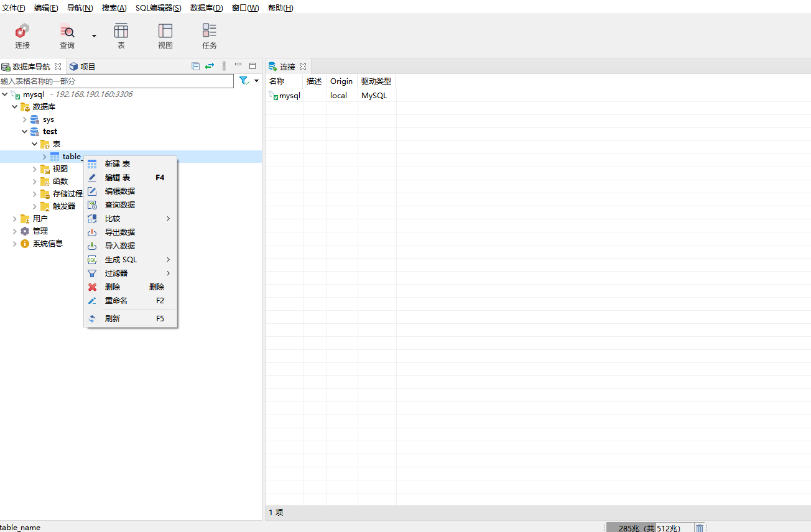The width and height of the screenshot is (811, 532).
Task: Expand the sys database node
Action: [25, 119]
